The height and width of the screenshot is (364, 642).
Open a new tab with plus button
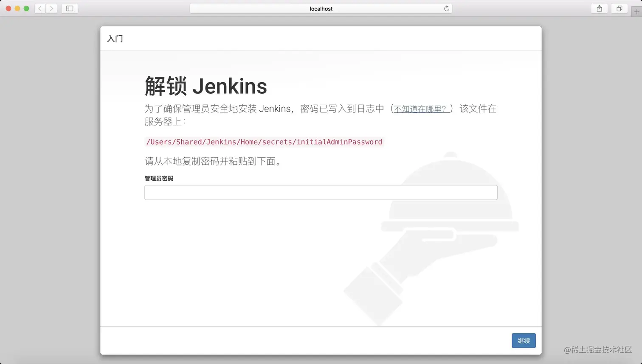(636, 12)
